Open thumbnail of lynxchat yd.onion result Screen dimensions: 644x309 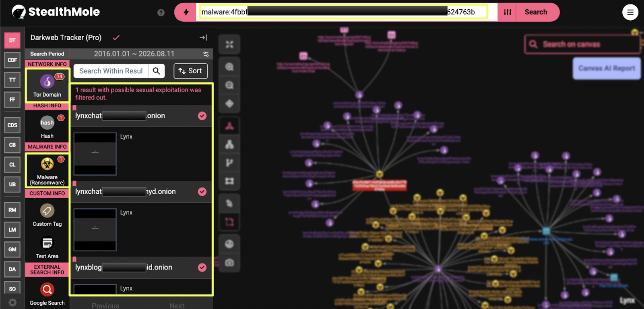coord(95,230)
